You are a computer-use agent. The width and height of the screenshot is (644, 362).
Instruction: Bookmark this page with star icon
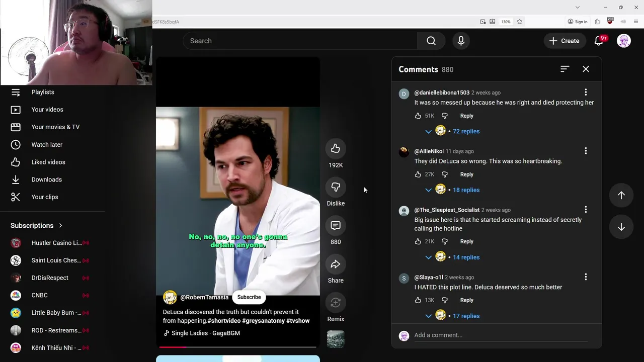520,22
